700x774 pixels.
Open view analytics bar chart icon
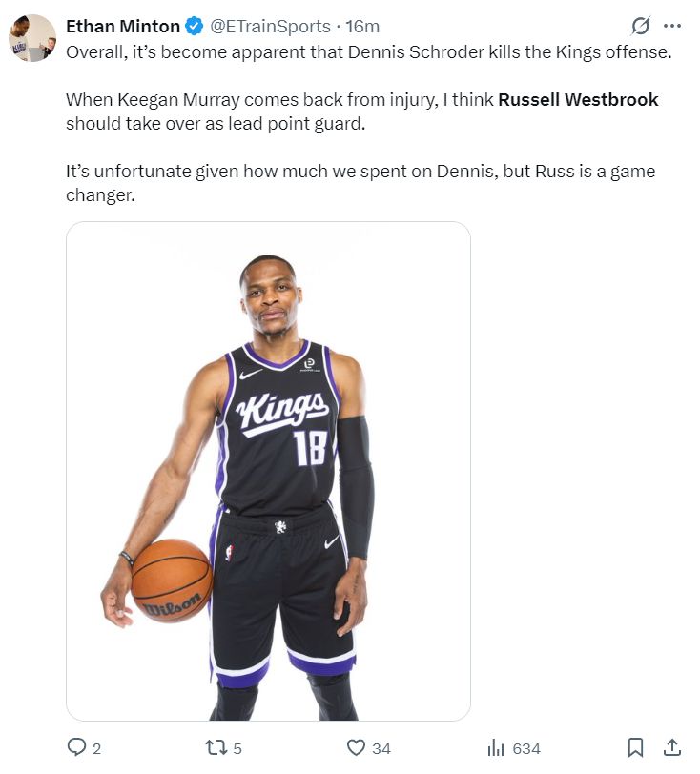496,748
